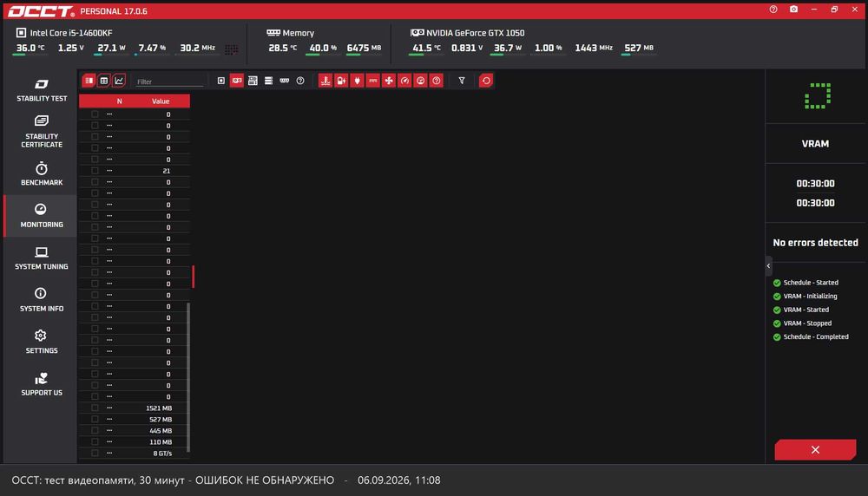This screenshot has width=868, height=496.
Task: Check the box for the 527 MB row
Action: pyautogui.click(x=95, y=419)
